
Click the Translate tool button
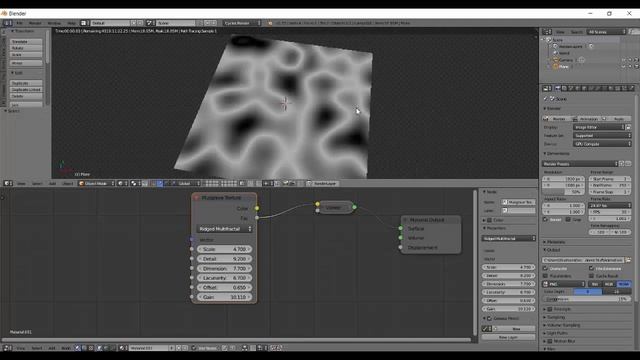pyautogui.click(x=26, y=42)
